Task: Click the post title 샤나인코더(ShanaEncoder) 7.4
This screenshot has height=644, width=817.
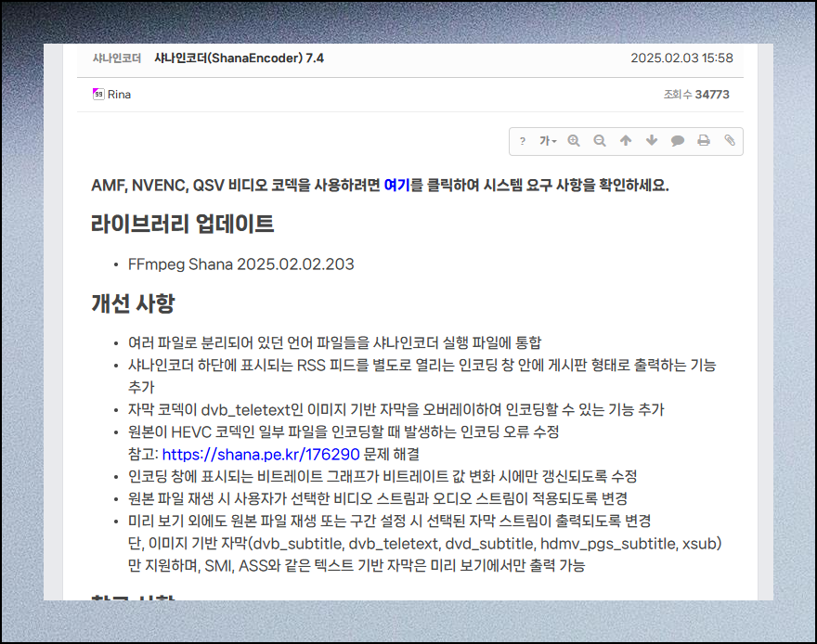Action: [x=239, y=58]
